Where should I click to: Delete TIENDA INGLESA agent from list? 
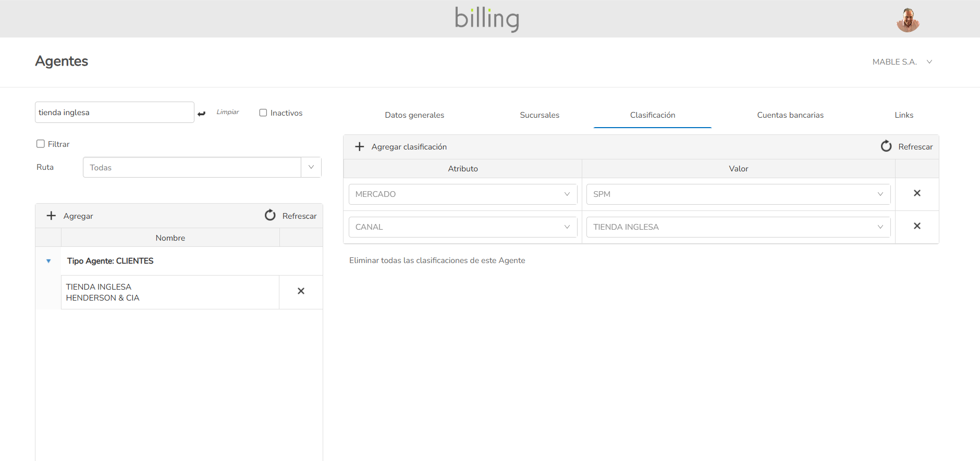tap(301, 291)
